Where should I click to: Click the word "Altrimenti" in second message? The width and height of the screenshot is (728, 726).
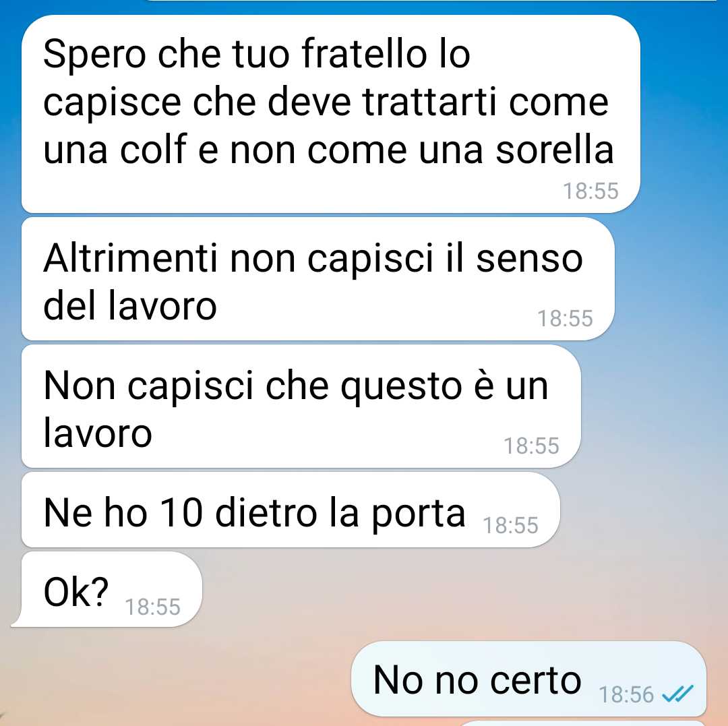(130, 258)
